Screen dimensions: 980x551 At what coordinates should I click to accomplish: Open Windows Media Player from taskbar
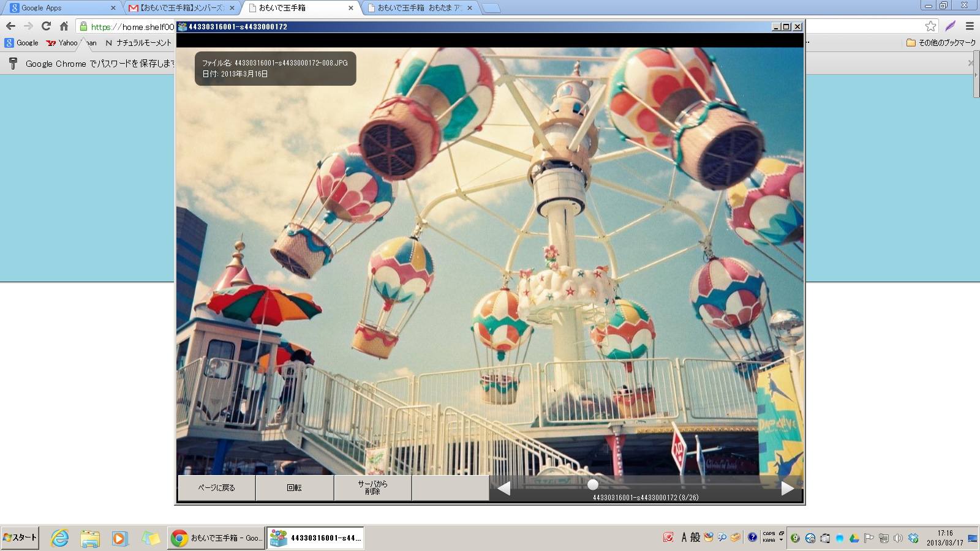[119, 538]
